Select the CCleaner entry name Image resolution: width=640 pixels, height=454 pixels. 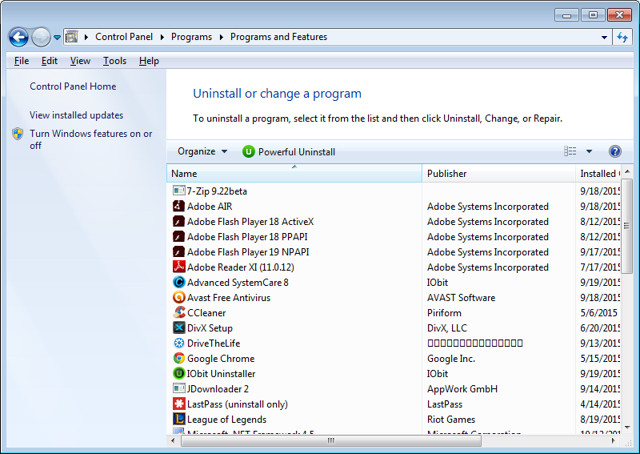click(206, 313)
